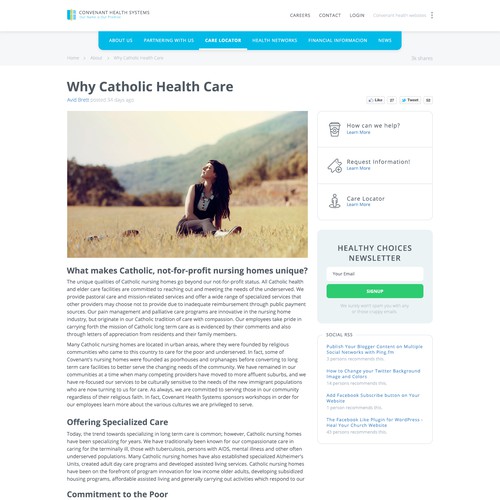Open the Avid Brett author link
This screenshot has height=500, width=500.
pos(78,100)
